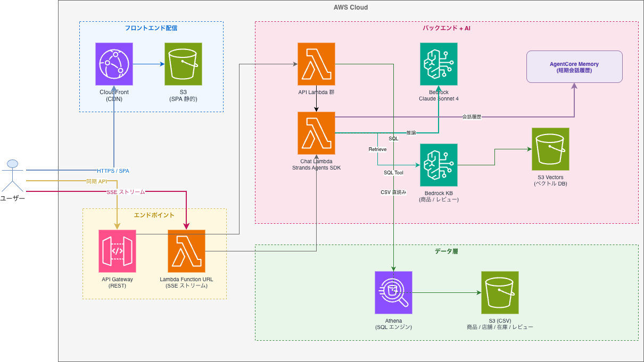Click the API Lambda 群 caption
Screen dimensions: 644x362
pyautogui.click(x=317, y=92)
